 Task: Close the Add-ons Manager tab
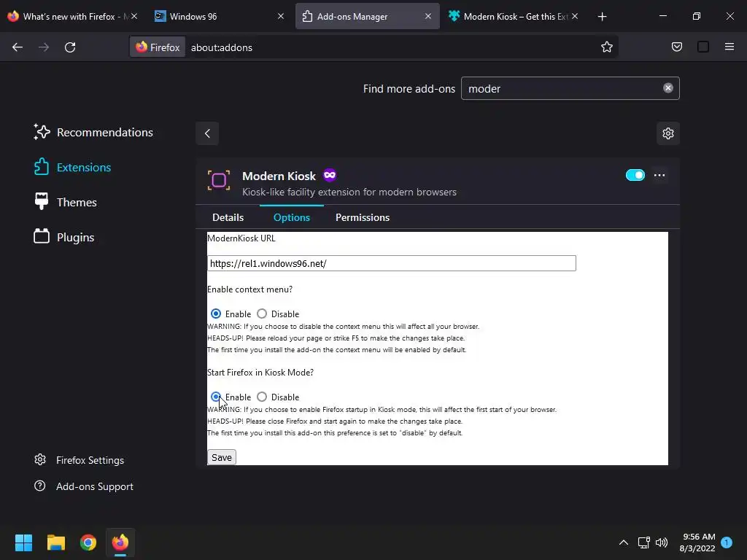point(427,16)
